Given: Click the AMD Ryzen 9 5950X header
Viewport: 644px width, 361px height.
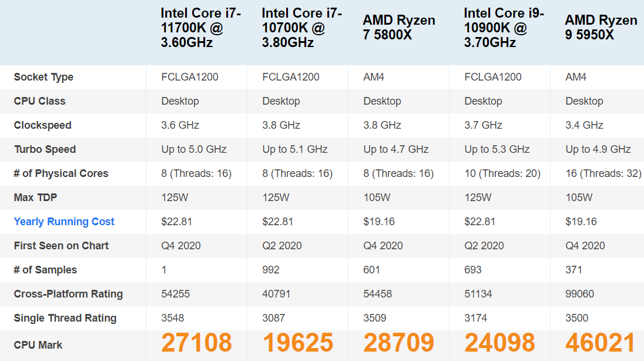Looking at the screenshot, I should pyautogui.click(x=601, y=28).
